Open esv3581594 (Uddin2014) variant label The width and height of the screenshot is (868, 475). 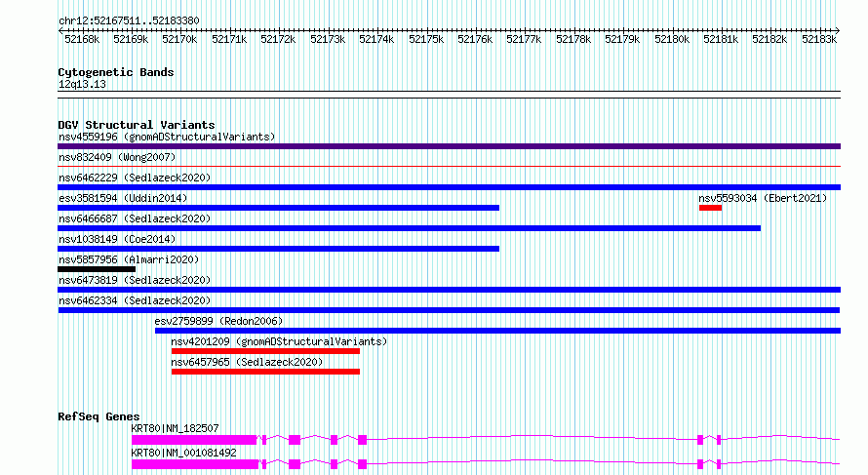click(x=123, y=198)
